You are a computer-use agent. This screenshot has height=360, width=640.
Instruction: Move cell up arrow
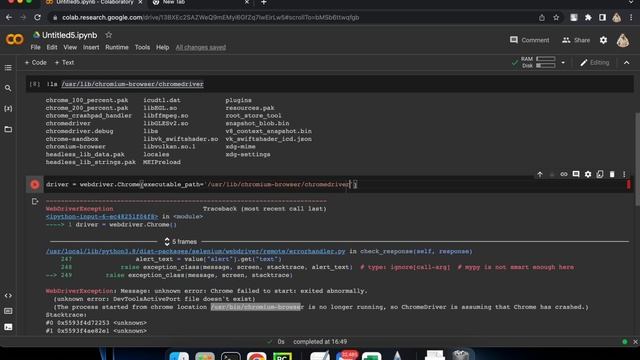pyautogui.click(x=540, y=174)
